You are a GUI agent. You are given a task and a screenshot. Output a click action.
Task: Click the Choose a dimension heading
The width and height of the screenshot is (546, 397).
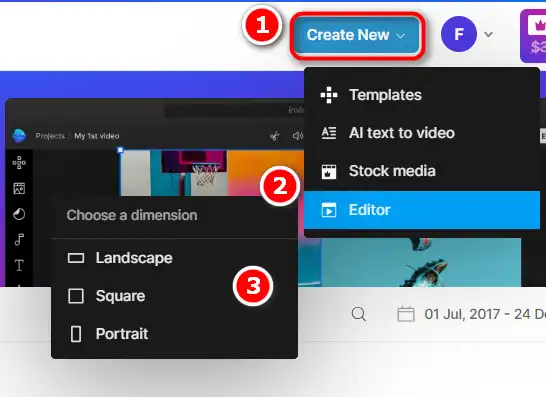[132, 216]
